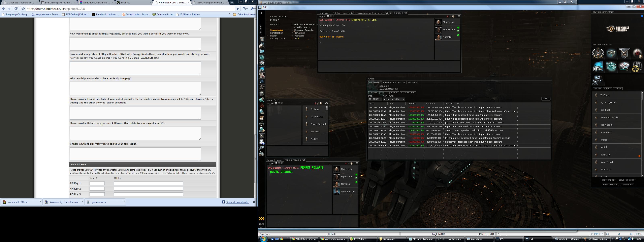
Task: Open the winrar-x64-393.exe download dropdown arrow
Action: 40,202
